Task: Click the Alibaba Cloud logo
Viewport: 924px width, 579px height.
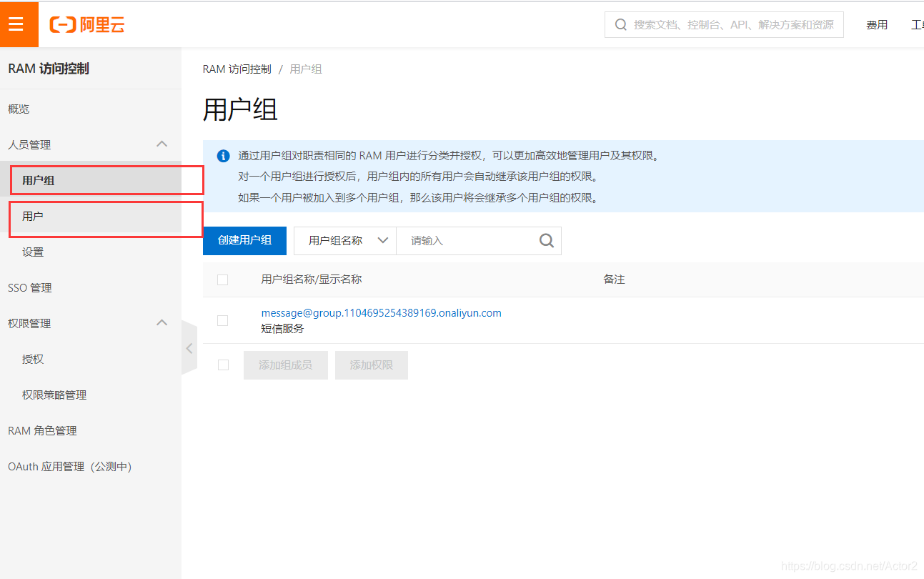Action: (x=87, y=25)
